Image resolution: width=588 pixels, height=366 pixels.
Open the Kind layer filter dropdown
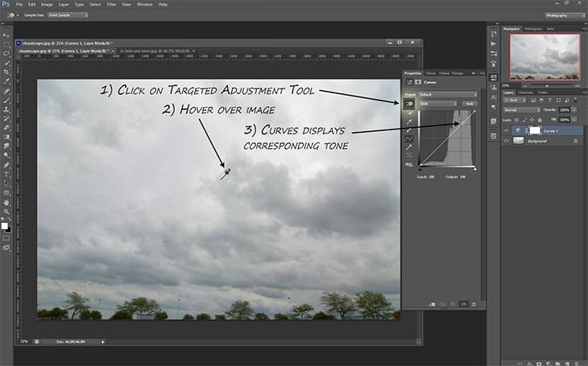coord(515,100)
